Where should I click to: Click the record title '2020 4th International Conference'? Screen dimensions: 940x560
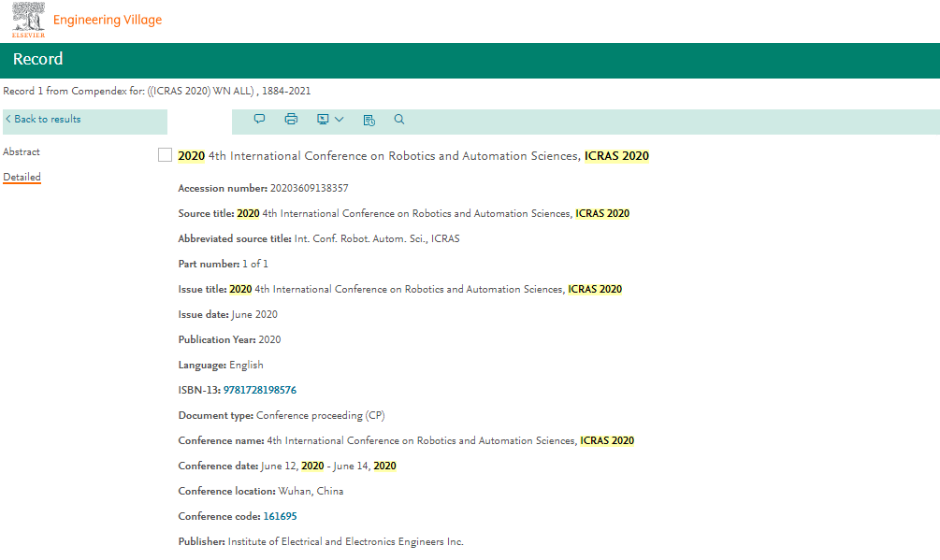[413, 156]
